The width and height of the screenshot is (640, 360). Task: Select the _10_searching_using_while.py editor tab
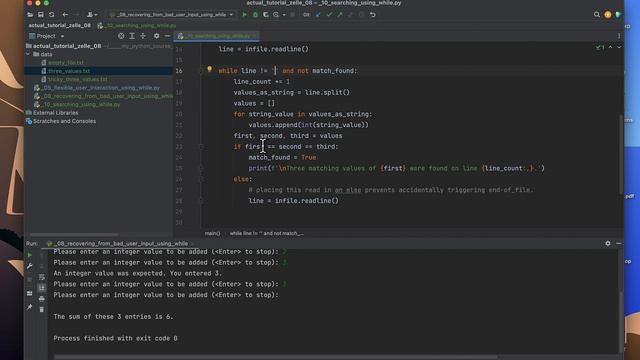217,36
